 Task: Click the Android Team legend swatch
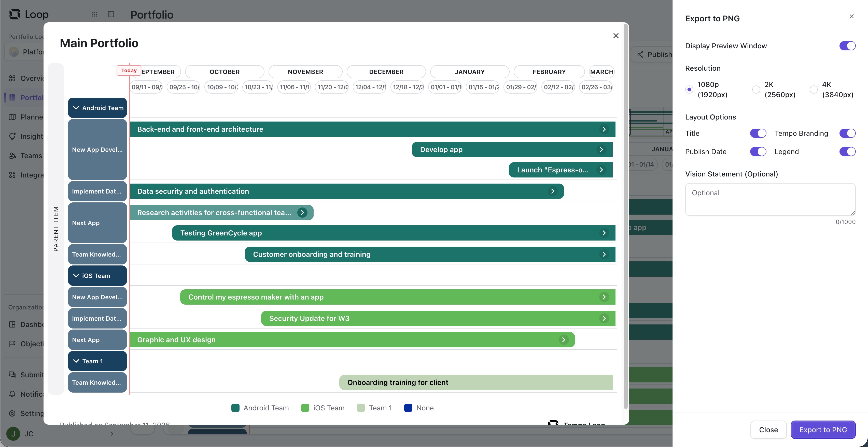click(235, 408)
